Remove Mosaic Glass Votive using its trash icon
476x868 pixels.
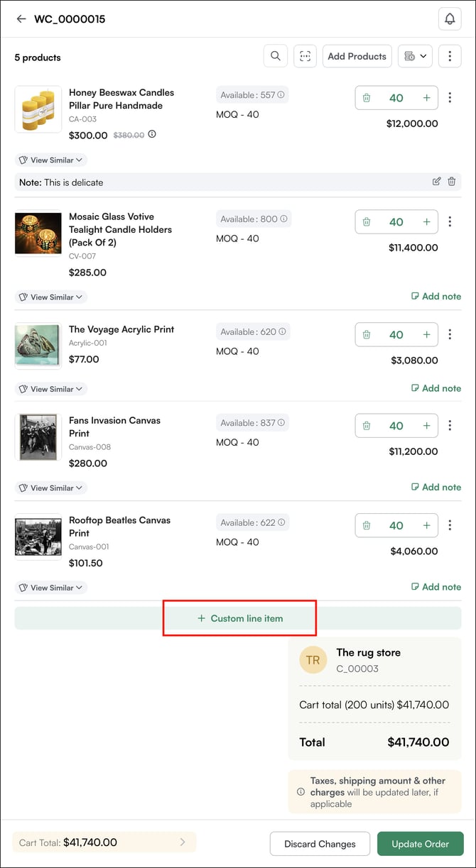click(x=367, y=221)
